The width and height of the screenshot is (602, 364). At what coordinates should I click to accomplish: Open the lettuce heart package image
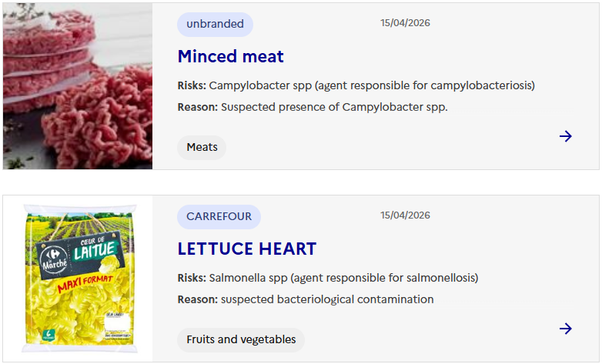[78, 279]
